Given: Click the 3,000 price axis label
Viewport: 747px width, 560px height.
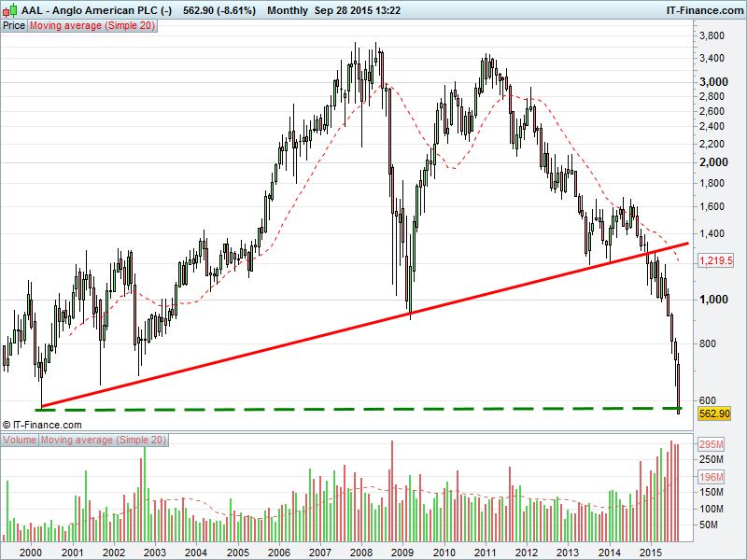Looking at the screenshot, I should [x=713, y=82].
